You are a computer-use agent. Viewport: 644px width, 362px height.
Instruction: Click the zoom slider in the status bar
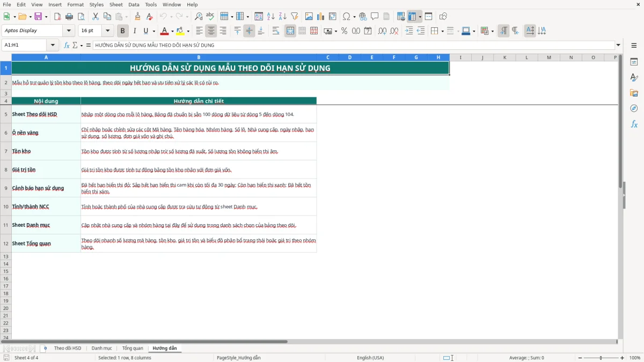(601, 358)
